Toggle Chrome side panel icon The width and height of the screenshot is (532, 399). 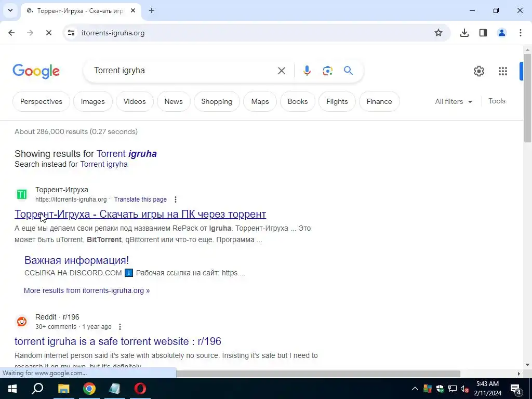click(x=483, y=33)
